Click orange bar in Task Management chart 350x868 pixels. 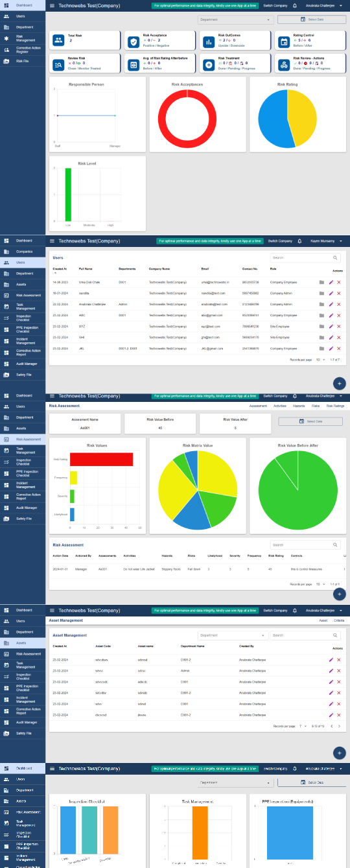pyautogui.click(x=200, y=830)
